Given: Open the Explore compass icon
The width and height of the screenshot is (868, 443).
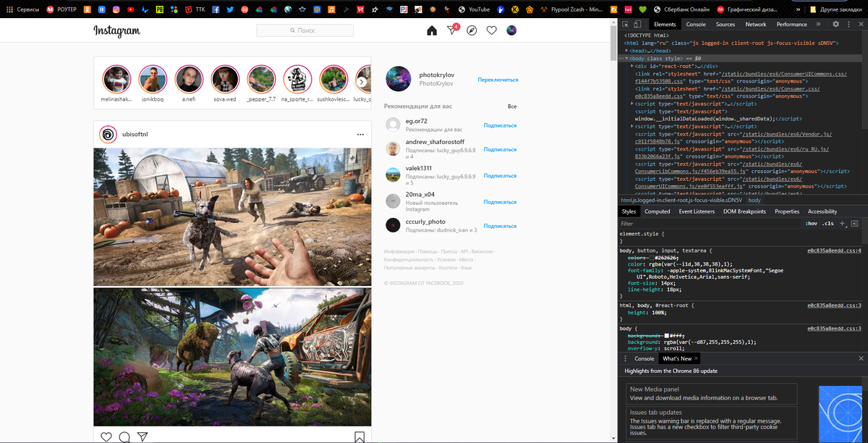Looking at the screenshot, I should click(472, 30).
